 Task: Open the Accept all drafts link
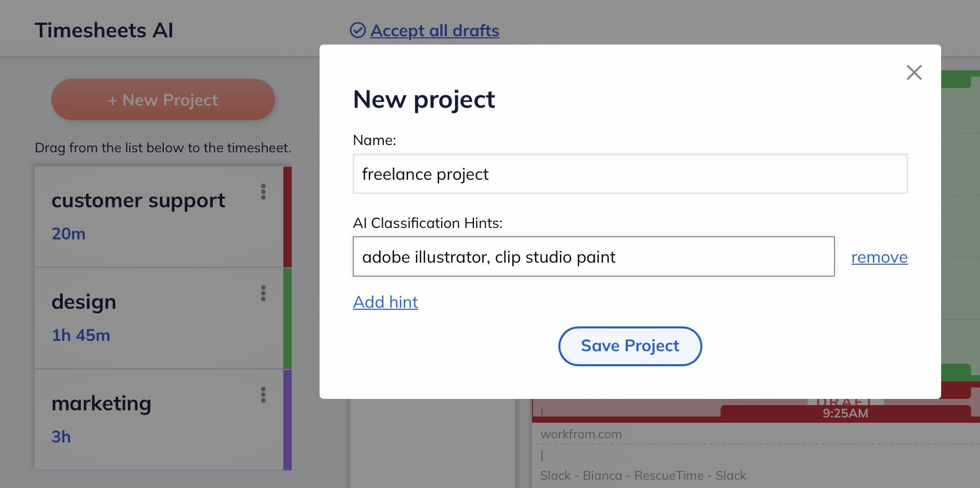(434, 31)
